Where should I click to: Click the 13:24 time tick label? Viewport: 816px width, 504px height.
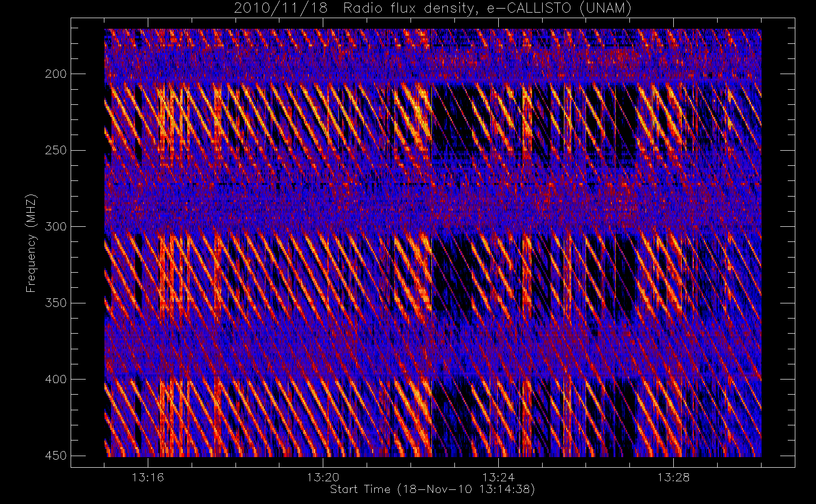pos(498,477)
